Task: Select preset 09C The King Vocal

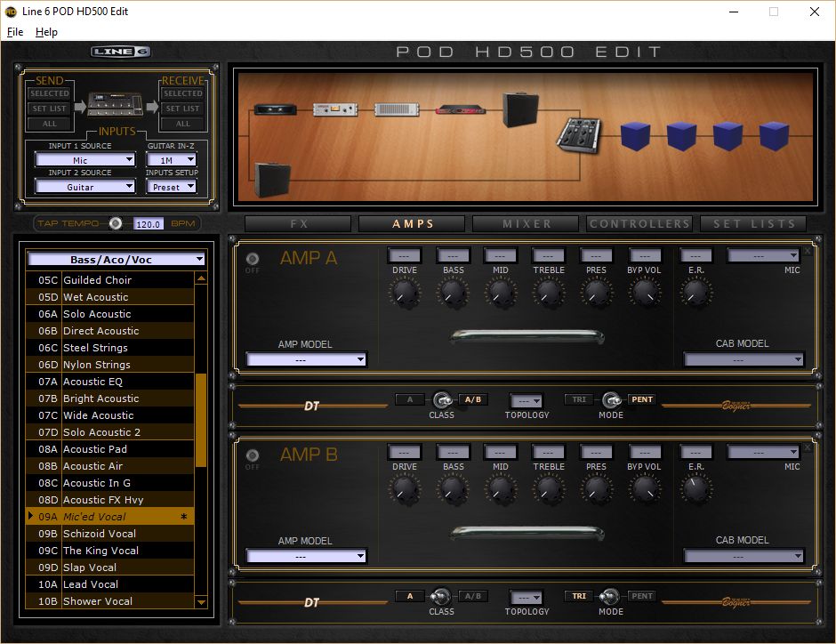Action: pos(109,551)
